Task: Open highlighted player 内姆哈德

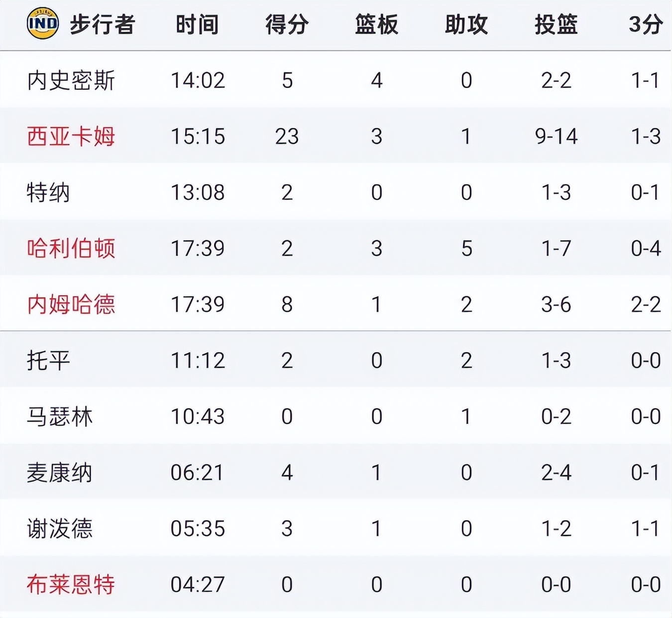Action: [x=71, y=305]
